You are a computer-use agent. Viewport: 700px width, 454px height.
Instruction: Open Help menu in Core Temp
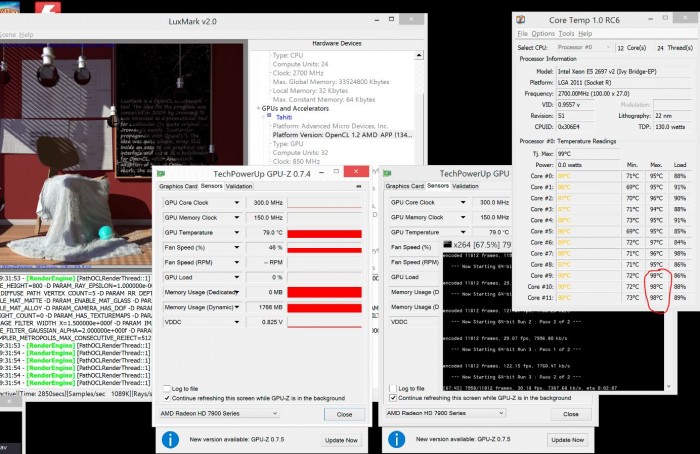point(585,33)
